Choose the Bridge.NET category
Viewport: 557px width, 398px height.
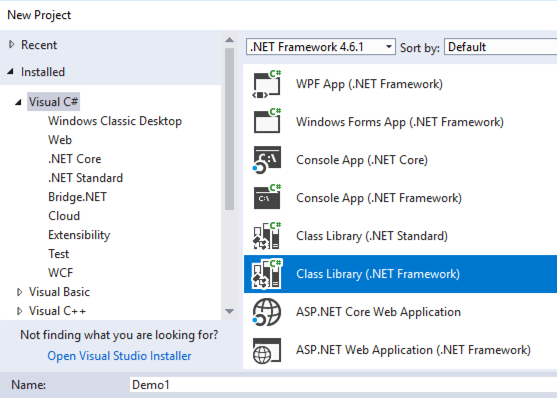pos(77,197)
